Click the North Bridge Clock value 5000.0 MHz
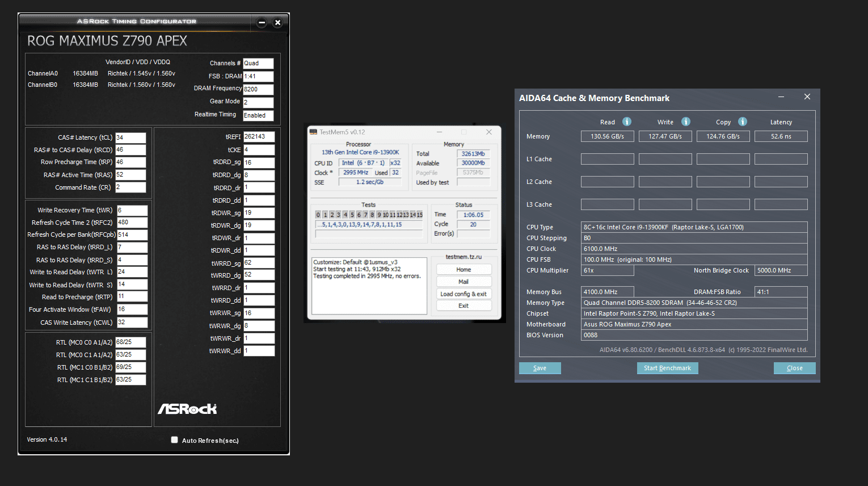 781,270
